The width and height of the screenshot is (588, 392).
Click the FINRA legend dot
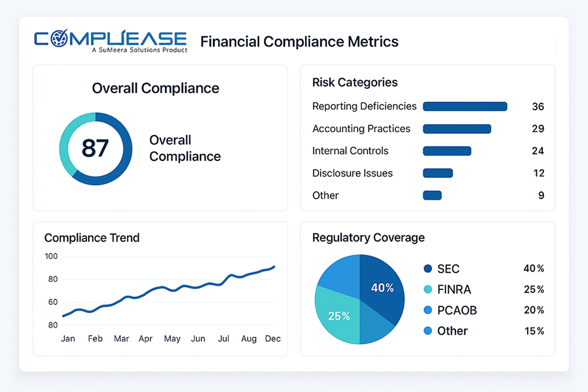(x=428, y=289)
